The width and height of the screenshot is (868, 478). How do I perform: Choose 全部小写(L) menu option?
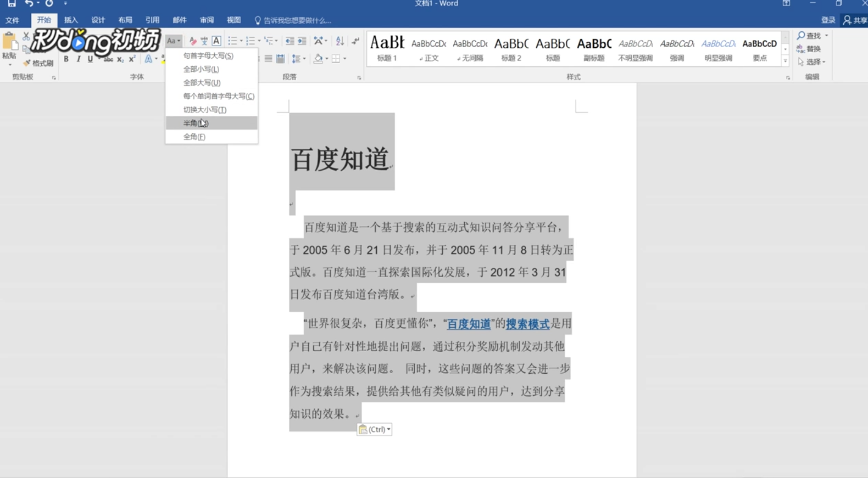point(212,69)
